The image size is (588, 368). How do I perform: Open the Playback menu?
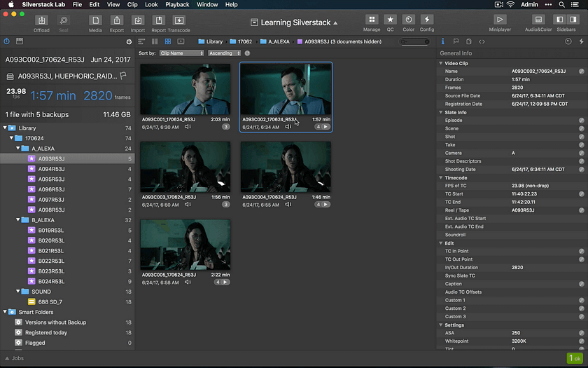177,4
